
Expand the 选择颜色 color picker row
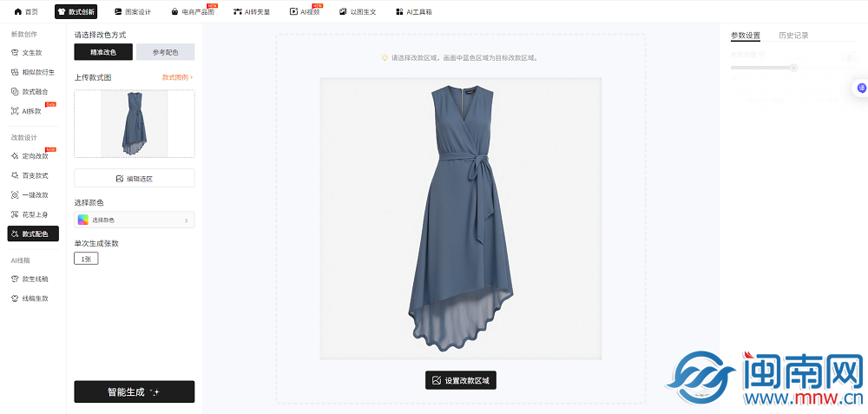pyautogui.click(x=135, y=220)
